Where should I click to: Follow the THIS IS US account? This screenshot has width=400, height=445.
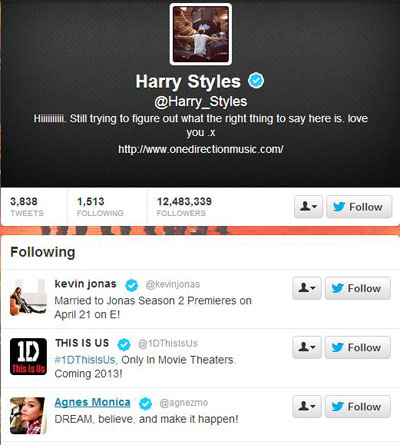(358, 347)
